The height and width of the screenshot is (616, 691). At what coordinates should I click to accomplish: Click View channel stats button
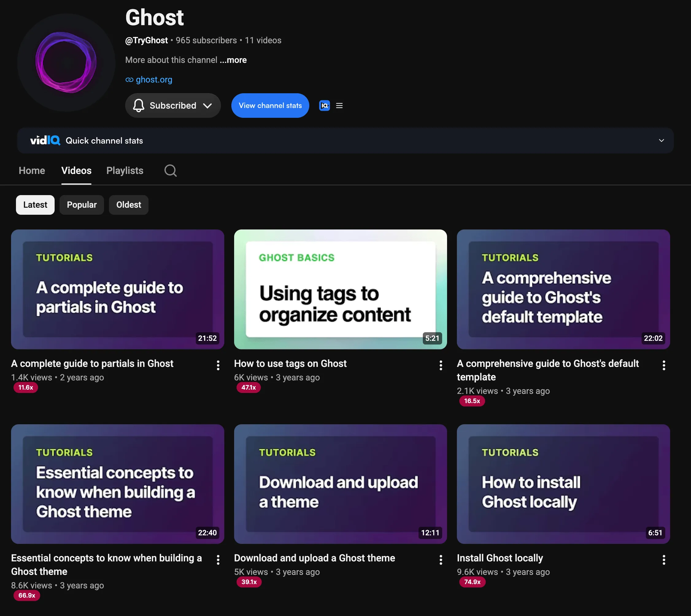(270, 106)
